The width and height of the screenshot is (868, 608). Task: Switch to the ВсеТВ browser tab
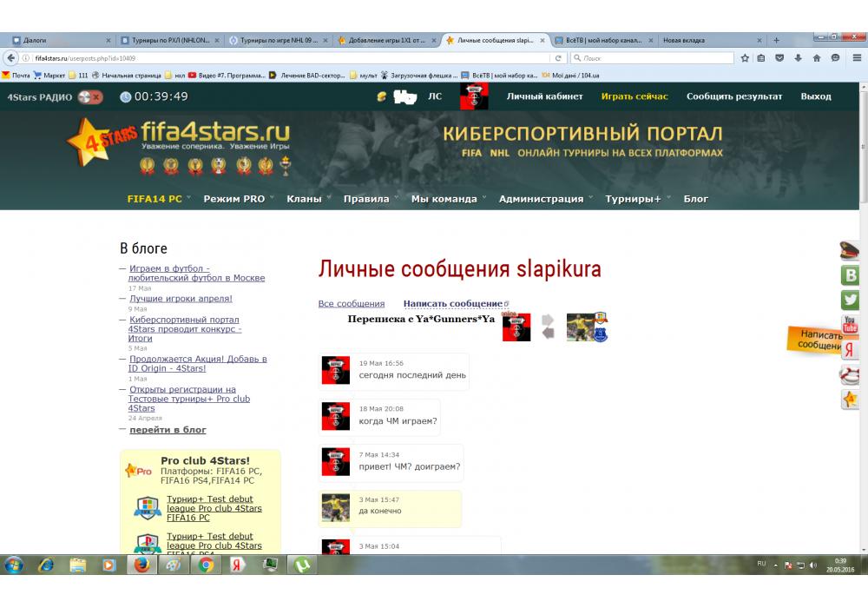coord(602,40)
